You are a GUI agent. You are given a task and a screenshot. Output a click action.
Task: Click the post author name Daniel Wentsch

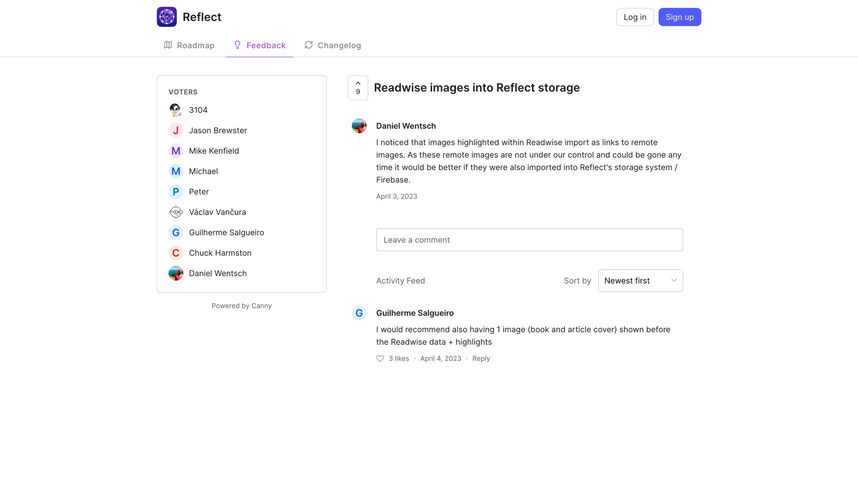(x=406, y=126)
